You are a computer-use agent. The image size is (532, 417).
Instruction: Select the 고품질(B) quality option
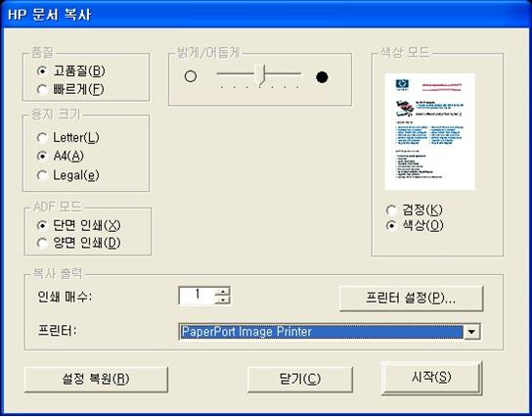[70, 71]
